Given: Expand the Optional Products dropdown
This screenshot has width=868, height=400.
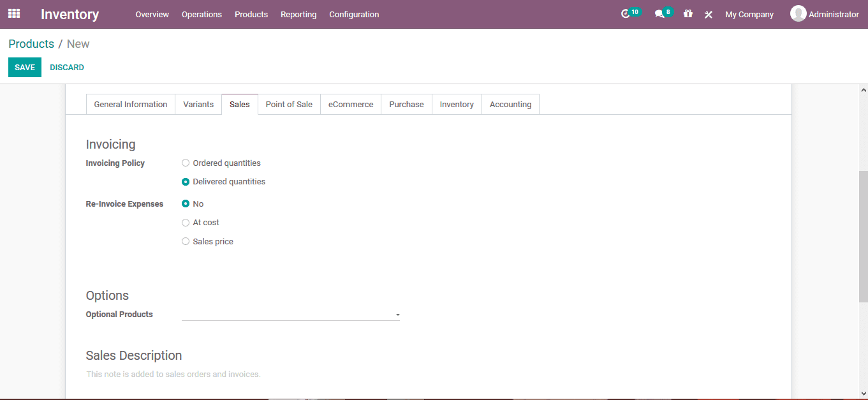Looking at the screenshot, I should point(397,315).
